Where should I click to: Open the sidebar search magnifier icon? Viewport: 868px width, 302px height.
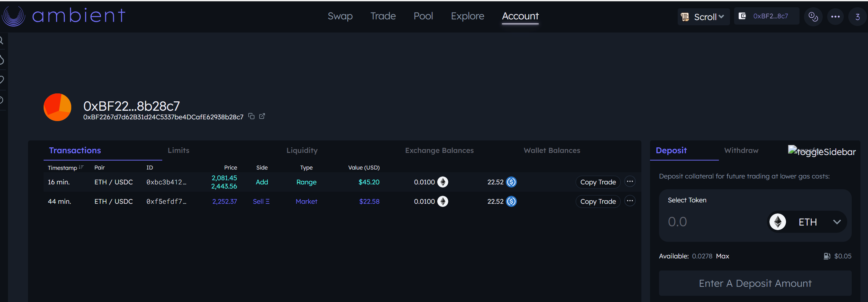click(x=1, y=40)
